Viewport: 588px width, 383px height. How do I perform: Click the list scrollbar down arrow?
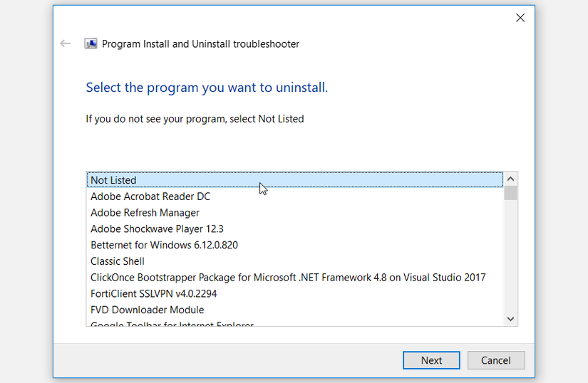510,319
